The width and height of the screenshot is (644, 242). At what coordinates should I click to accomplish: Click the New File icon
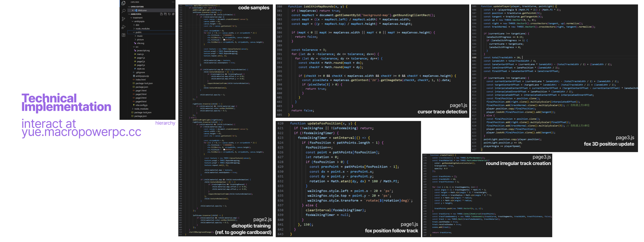click(161, 14)
